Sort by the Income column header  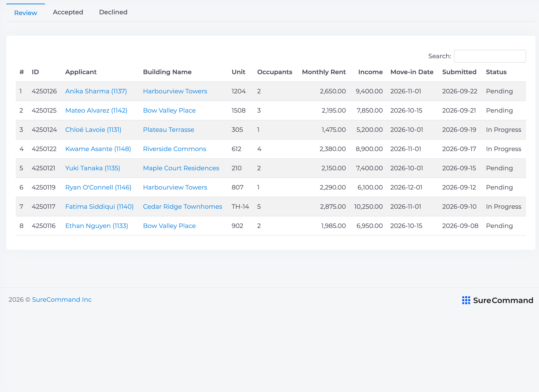pyautogui.click(x=370, y=72)
